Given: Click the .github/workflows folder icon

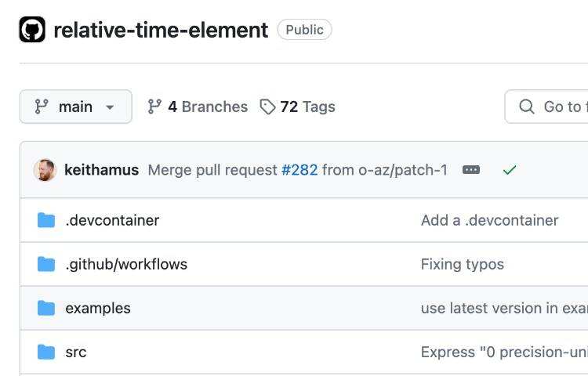Looking at the screenshot, I should [x=46, y=264].
